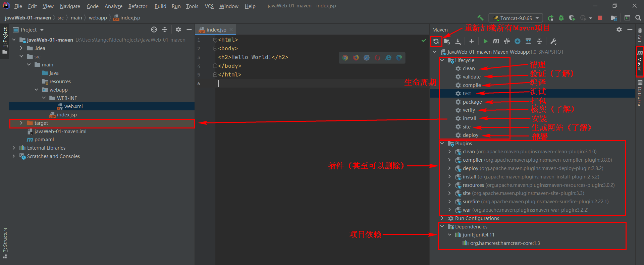Open Database side tool tab
Image resolution: width=644 pixels, height=265 pixels.
point(640,93)
